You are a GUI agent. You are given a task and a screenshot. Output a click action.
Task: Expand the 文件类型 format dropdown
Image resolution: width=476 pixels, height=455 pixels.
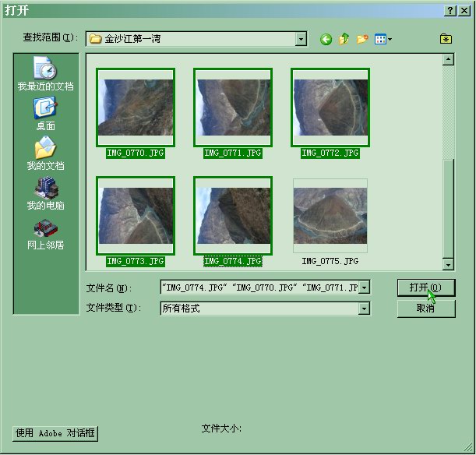click(364, 309)
